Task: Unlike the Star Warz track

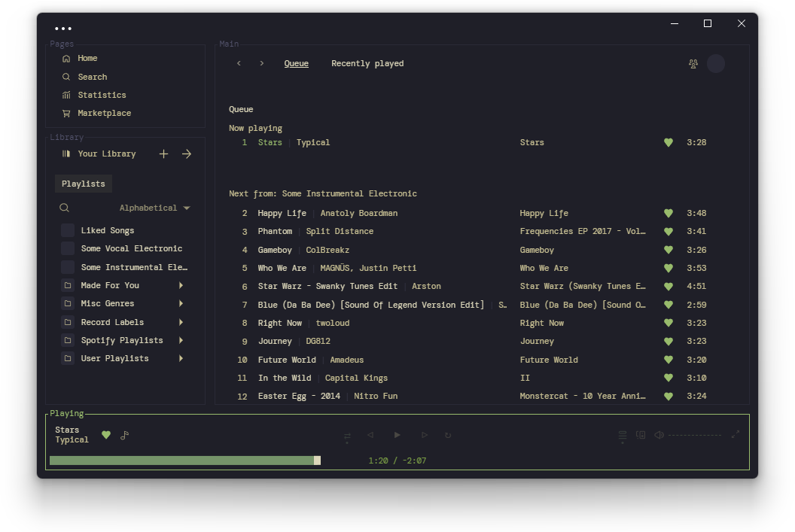Action: 669,286
